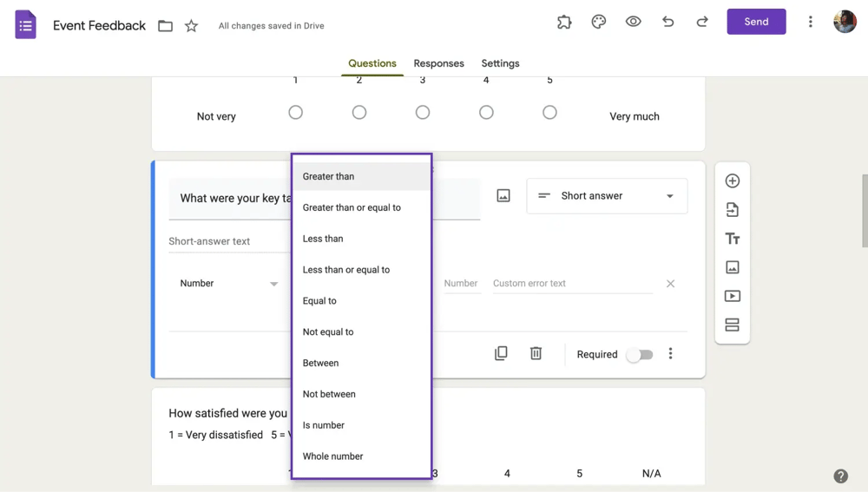Duplicate the question with copy icon

pos(501,354)
